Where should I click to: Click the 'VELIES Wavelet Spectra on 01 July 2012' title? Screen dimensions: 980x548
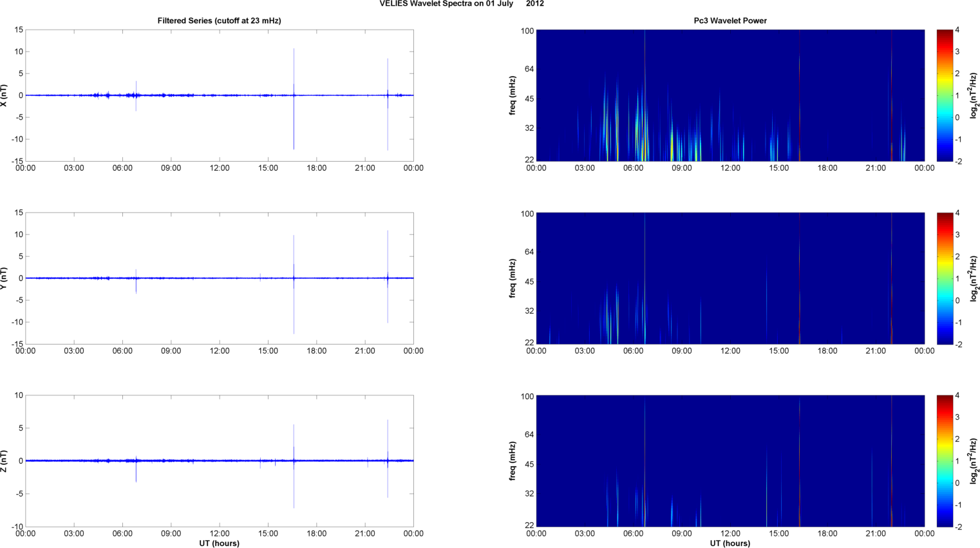click(x=462, y=4)
